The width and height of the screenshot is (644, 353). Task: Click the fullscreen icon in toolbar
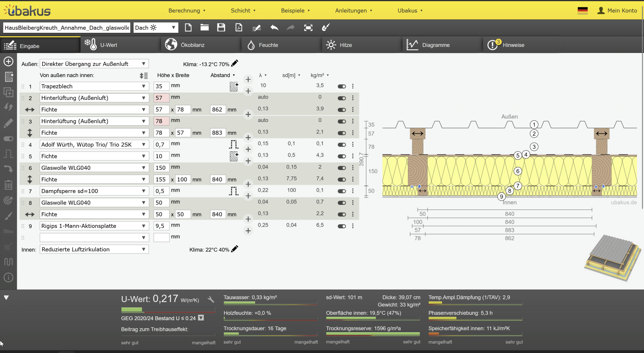(x=308, y=27)
